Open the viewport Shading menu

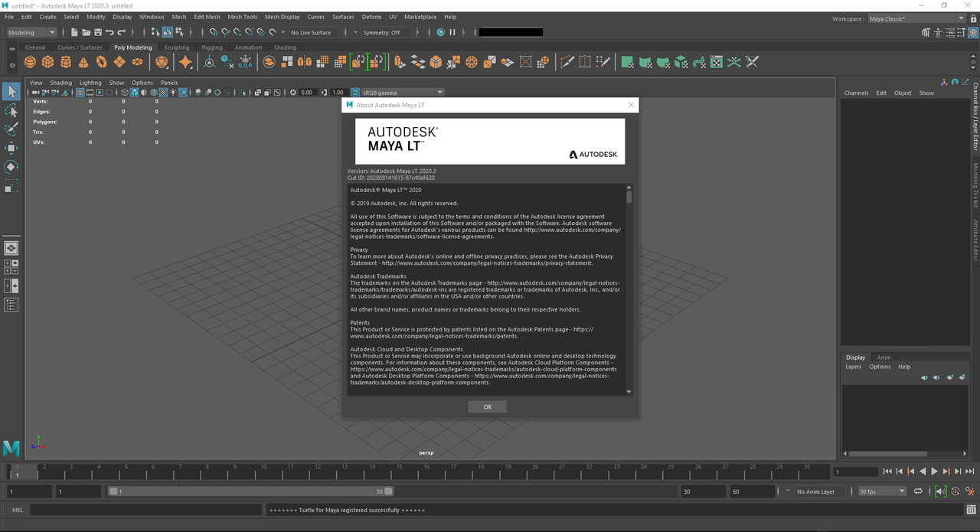60,83
